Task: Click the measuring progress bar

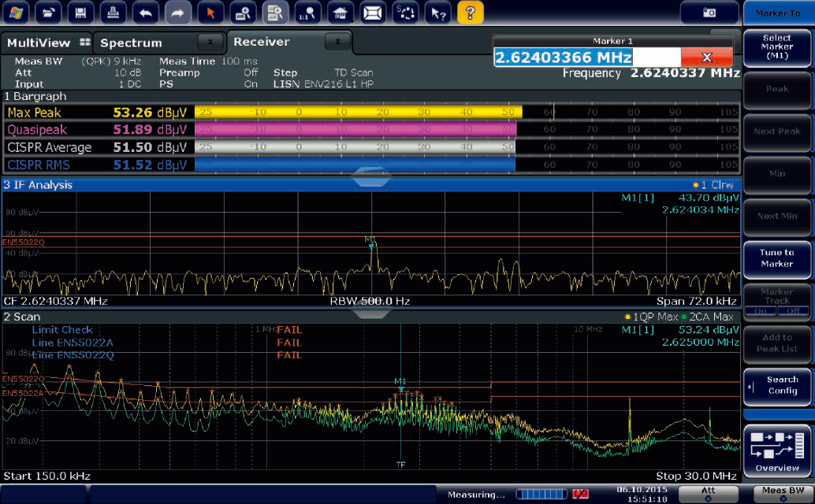Action: point(541,494)
